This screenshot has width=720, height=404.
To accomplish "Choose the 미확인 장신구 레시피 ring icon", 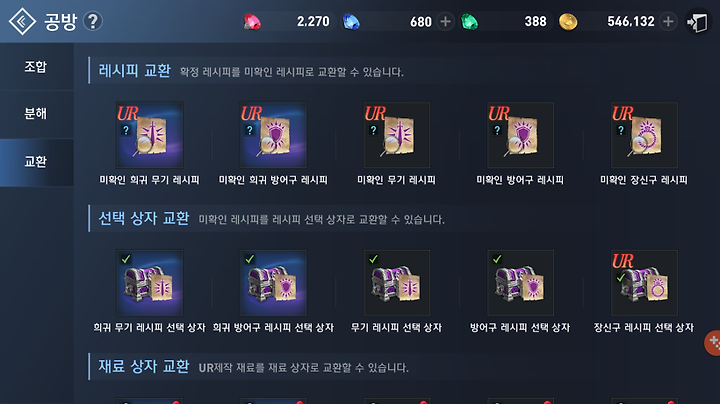I will tap(644, 135).
